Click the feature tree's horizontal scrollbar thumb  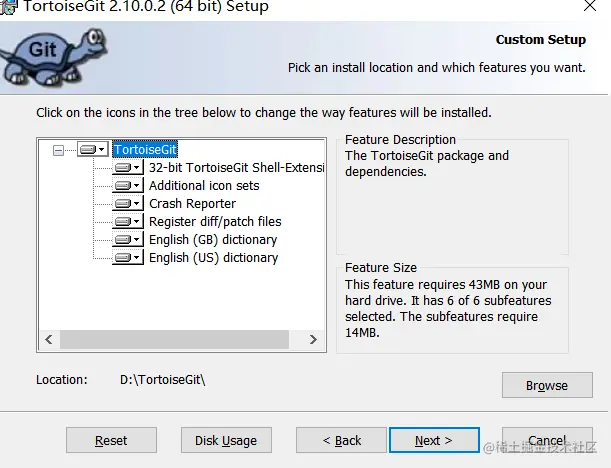(x=174, y=339)
